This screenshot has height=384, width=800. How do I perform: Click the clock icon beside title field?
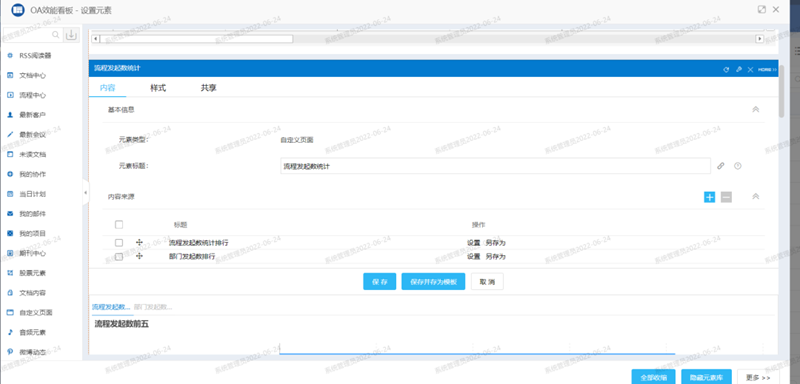[737, 166]
